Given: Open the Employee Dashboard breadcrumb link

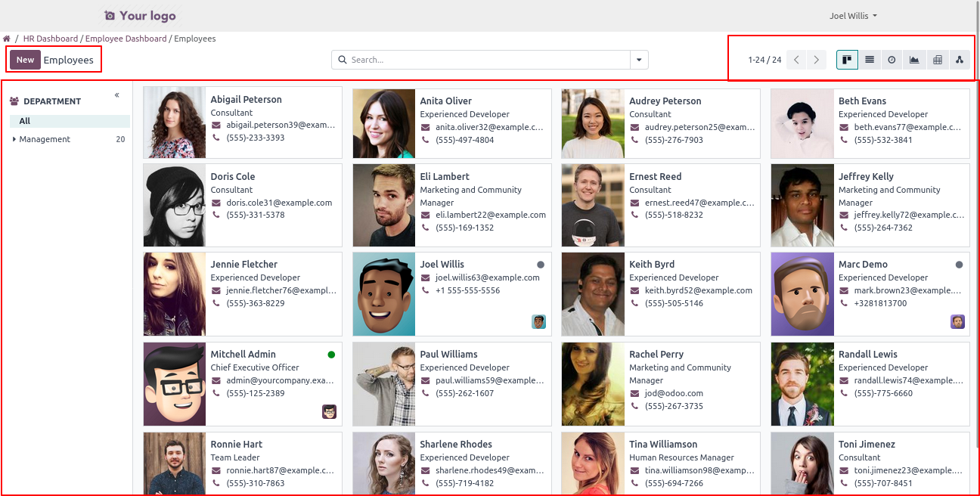Looking at the screenshot, I should pyautogui.click(x=126, y=39).
